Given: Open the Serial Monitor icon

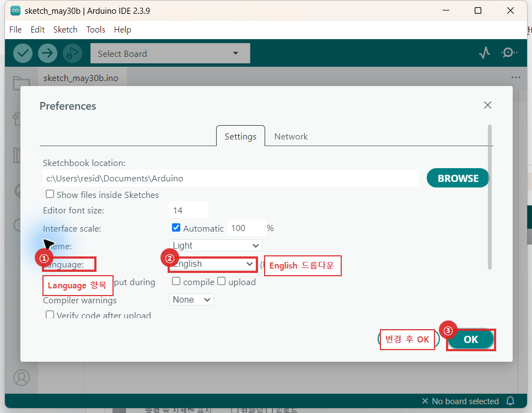Looking at the screenshot, I should [509, 52].
